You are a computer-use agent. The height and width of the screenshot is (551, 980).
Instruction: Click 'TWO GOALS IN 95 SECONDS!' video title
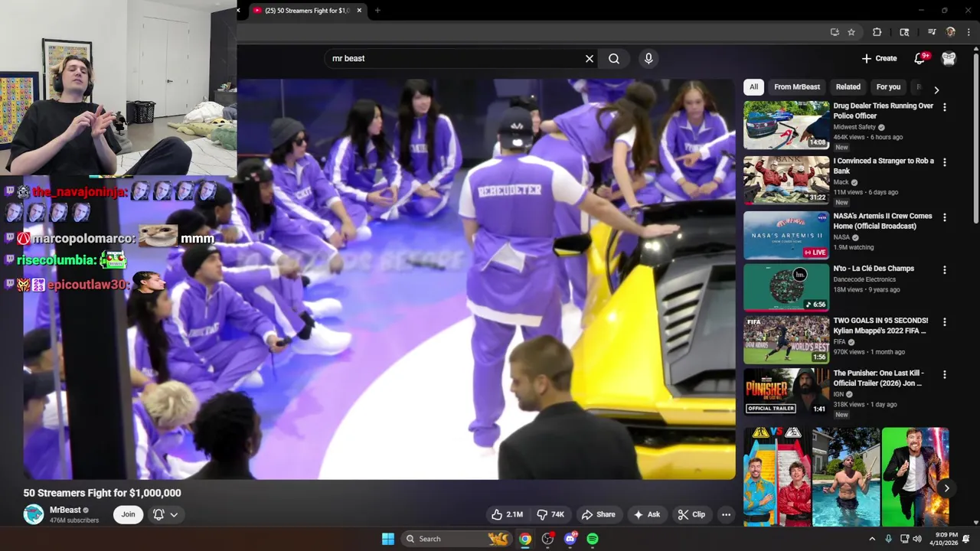[x=880, y=326]
